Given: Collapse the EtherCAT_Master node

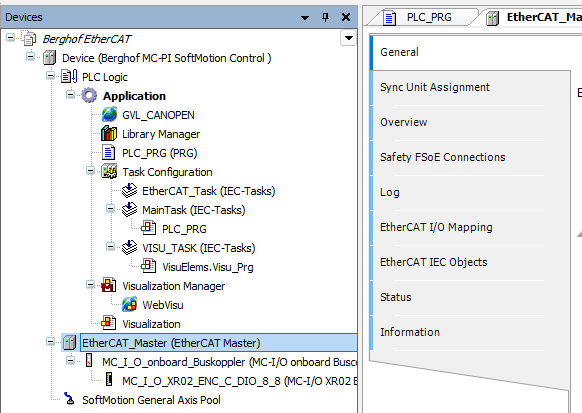Looking at the screenshot, I should tap(50, 341).
